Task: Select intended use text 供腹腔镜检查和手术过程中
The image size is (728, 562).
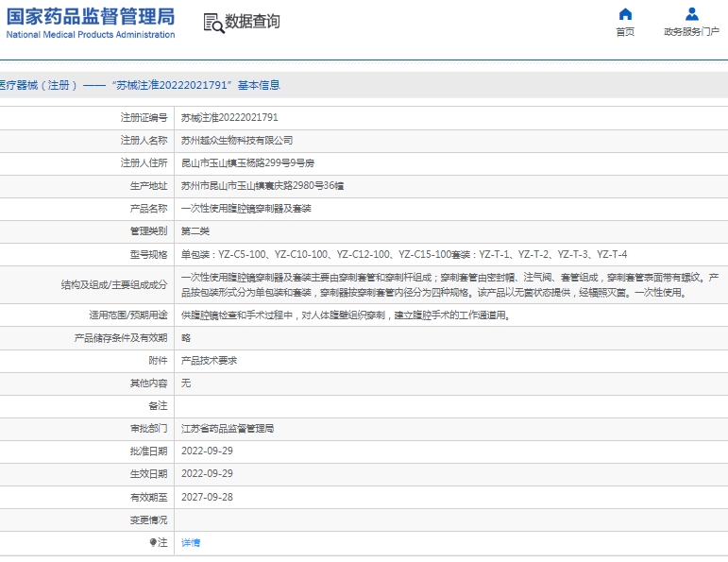Action: [x=346, y=315]
